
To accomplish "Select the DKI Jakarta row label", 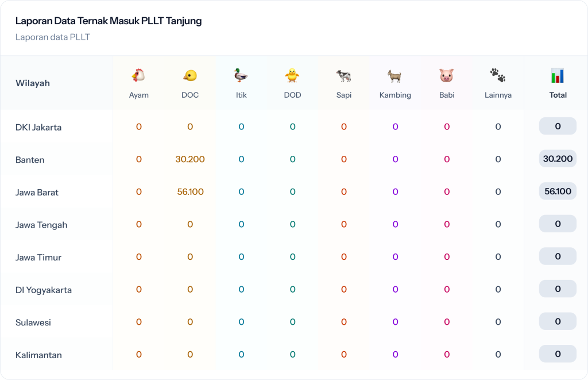I will pos(38,127).
